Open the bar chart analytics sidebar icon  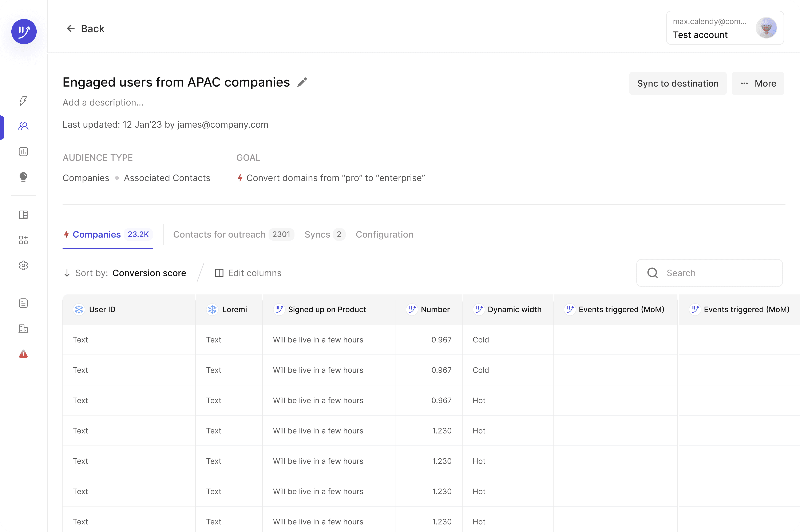pos(23,152)
